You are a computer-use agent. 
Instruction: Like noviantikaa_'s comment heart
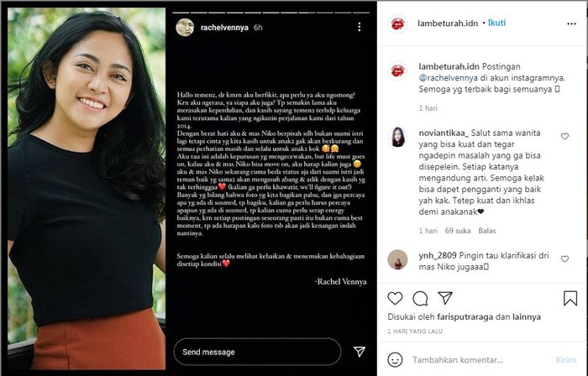point(564,136)
